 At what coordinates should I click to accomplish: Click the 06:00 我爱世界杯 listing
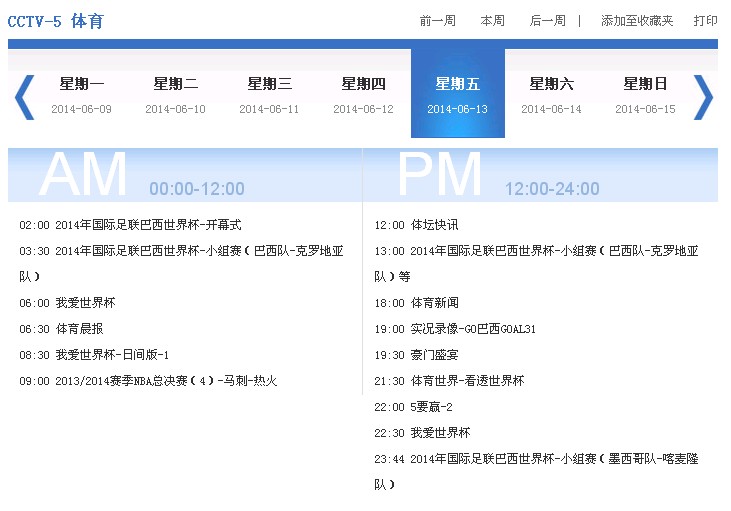67,303
